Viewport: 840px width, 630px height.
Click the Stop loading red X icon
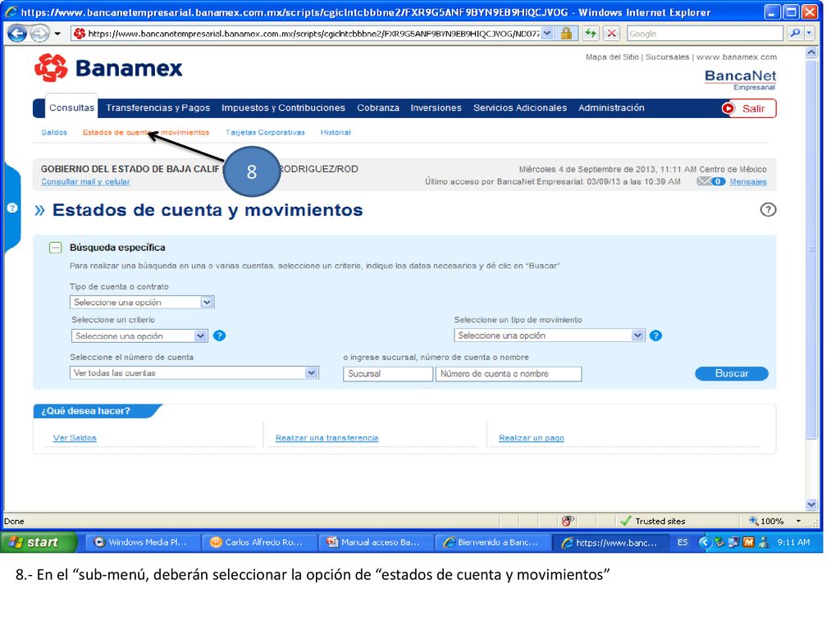[611, 33]
